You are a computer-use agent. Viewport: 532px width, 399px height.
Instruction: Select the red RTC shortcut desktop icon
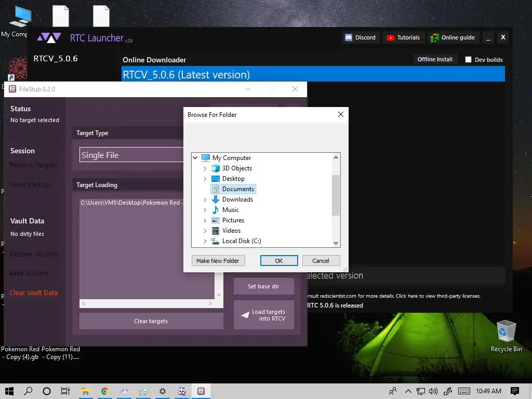[17, 68]
